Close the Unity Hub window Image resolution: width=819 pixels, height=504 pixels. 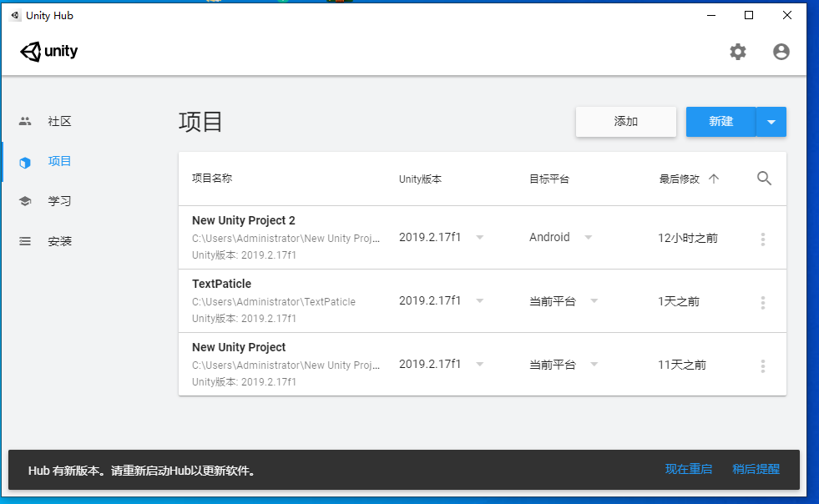(x=787, y=15)
